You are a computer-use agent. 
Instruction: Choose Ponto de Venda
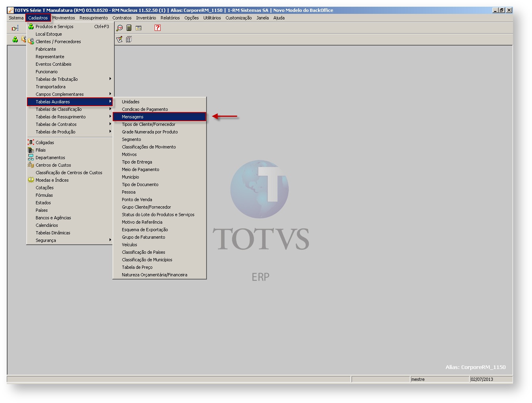coord(159,200)
